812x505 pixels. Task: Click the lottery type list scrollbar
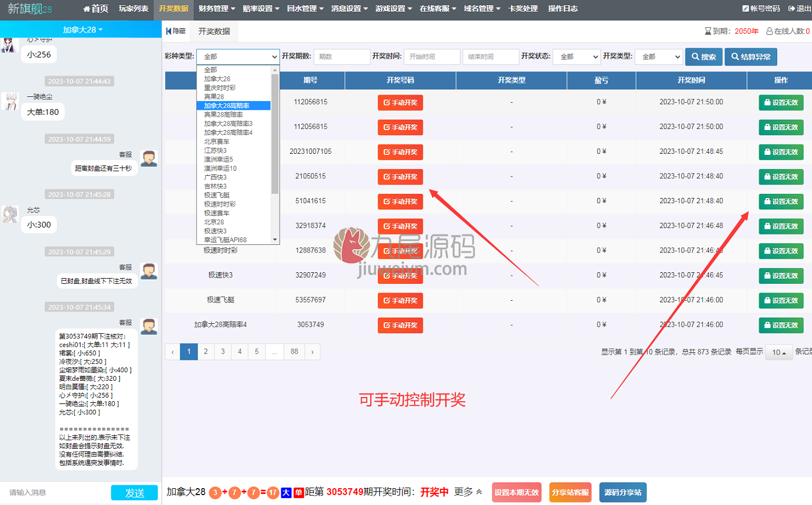click(x=275, y=154)
